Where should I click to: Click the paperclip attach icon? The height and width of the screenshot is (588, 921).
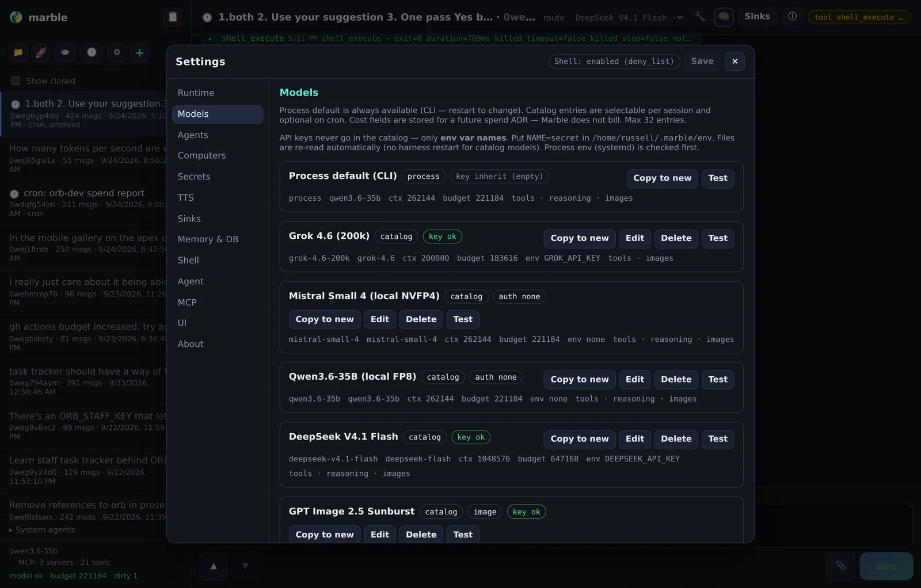(841, 566)
